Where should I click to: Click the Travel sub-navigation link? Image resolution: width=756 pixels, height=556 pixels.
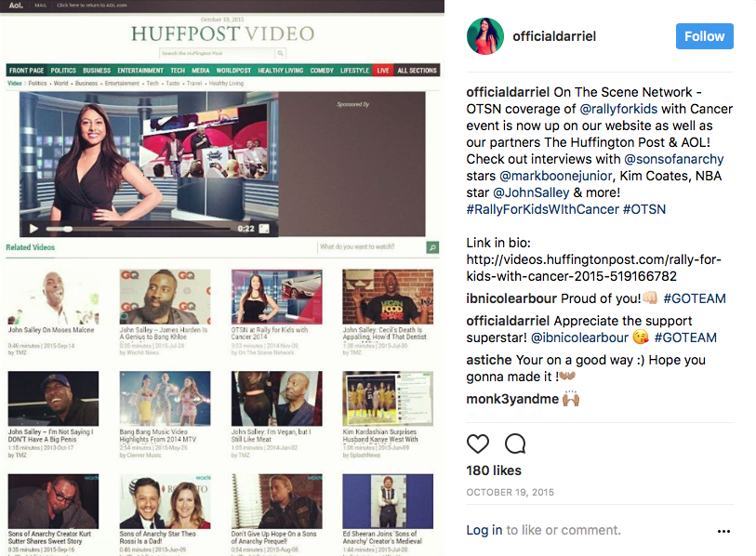[x=194, y=84]
